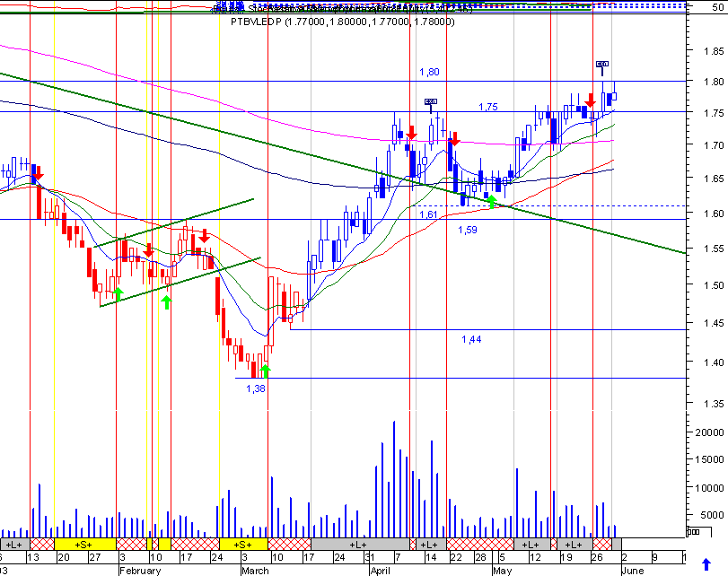Click the blue '1,80' resistance label

point(429,72)
